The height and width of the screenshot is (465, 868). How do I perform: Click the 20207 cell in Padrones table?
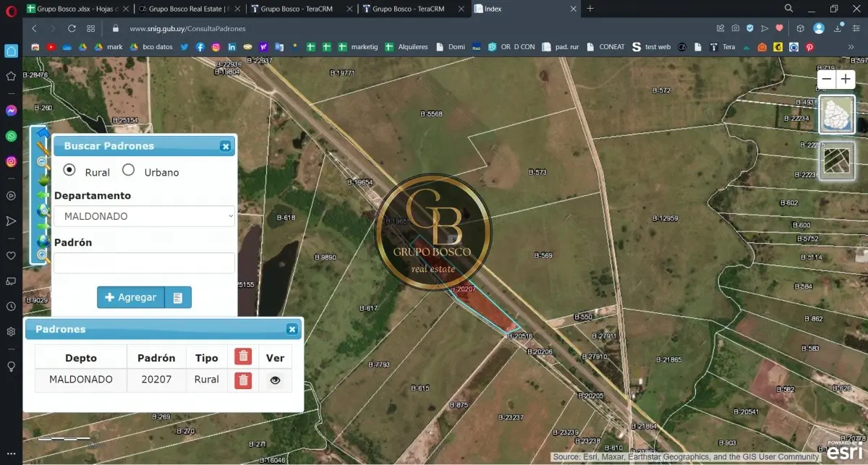tap(156, 380)
